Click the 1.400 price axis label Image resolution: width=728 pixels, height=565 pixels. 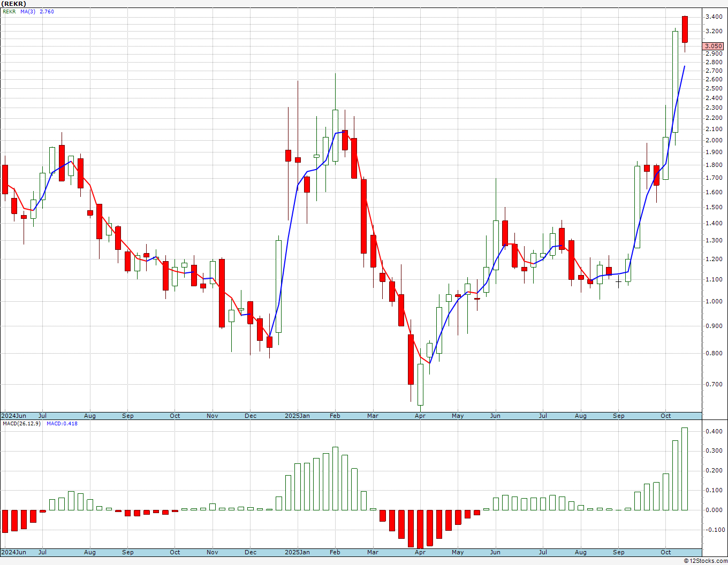coord(714,224)
